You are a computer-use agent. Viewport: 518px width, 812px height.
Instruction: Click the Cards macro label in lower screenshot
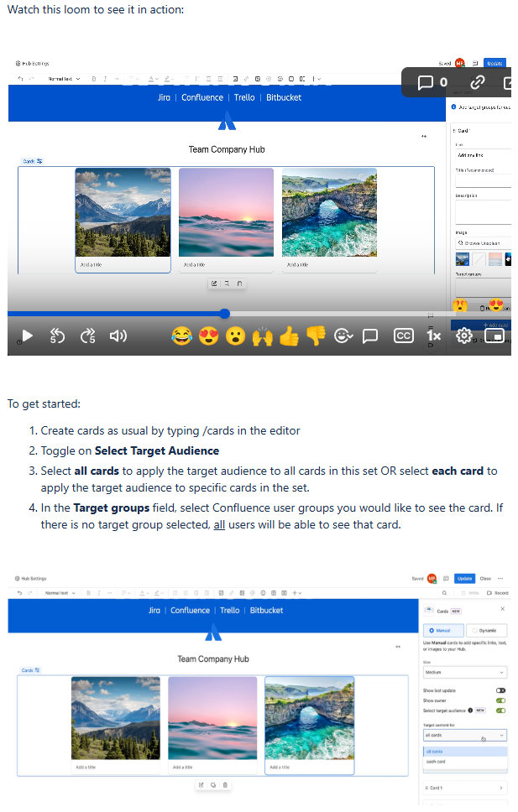pyautogui.click(x=30, y=671)
